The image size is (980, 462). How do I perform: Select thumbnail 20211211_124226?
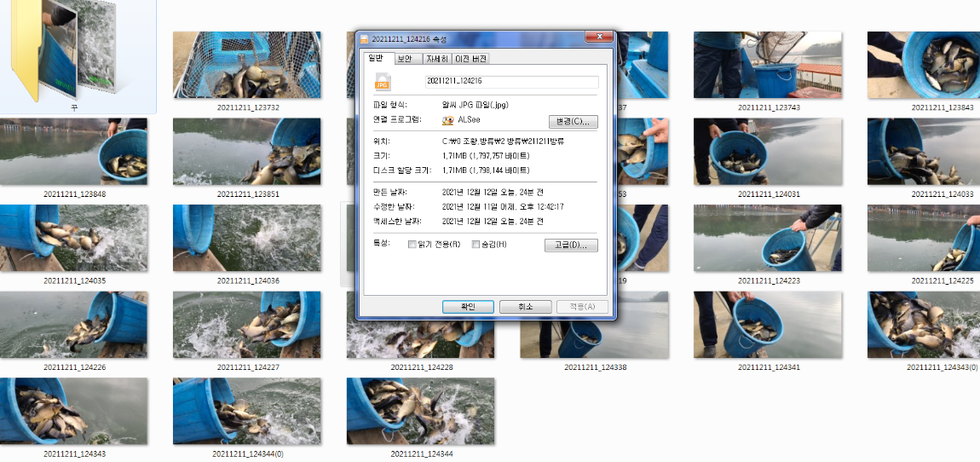click(x=74, y=325)
